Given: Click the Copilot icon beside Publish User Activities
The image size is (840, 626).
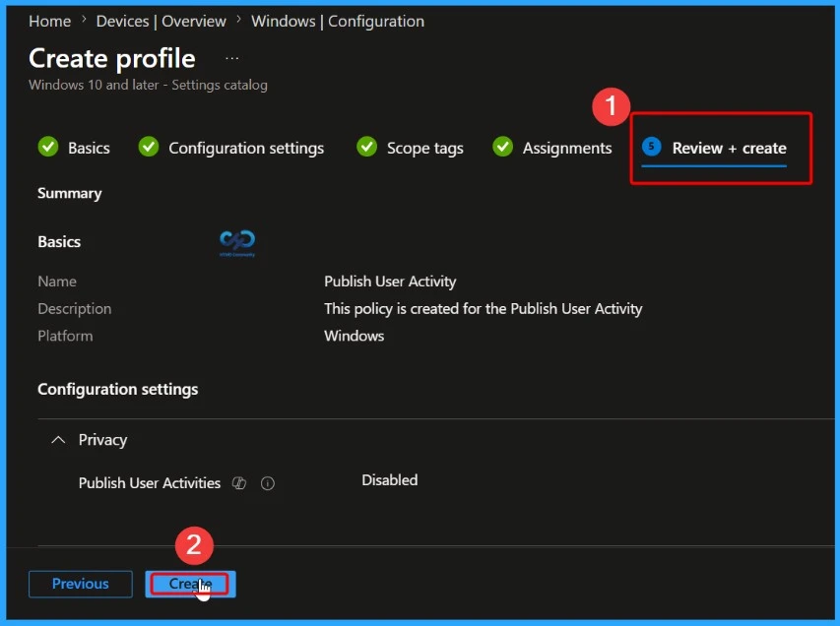Looking at the screenshot, I should point(239,483).
